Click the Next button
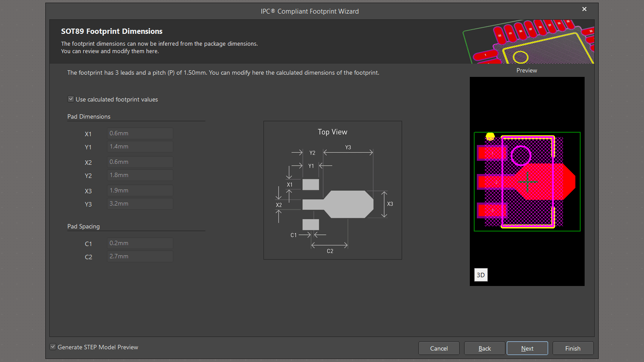Image resolution: width=644 pixels, height=362 pixels. pos(527,348)
